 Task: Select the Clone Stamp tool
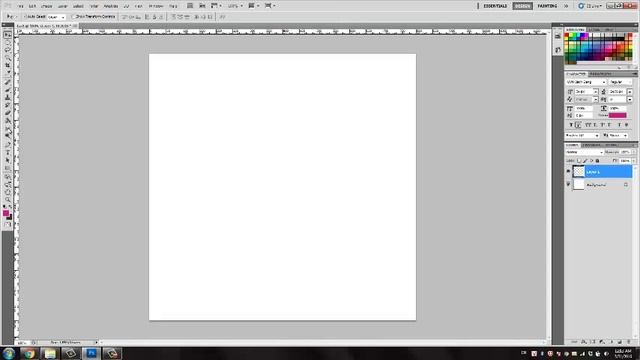pyautogui.click(x=7, y=97)
